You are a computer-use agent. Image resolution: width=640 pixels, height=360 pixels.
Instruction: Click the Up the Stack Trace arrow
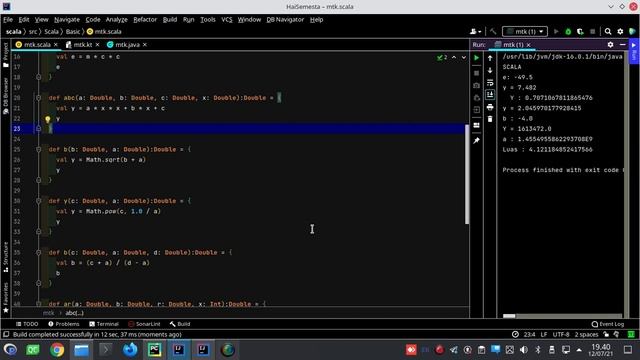click(x=490, y=58)
